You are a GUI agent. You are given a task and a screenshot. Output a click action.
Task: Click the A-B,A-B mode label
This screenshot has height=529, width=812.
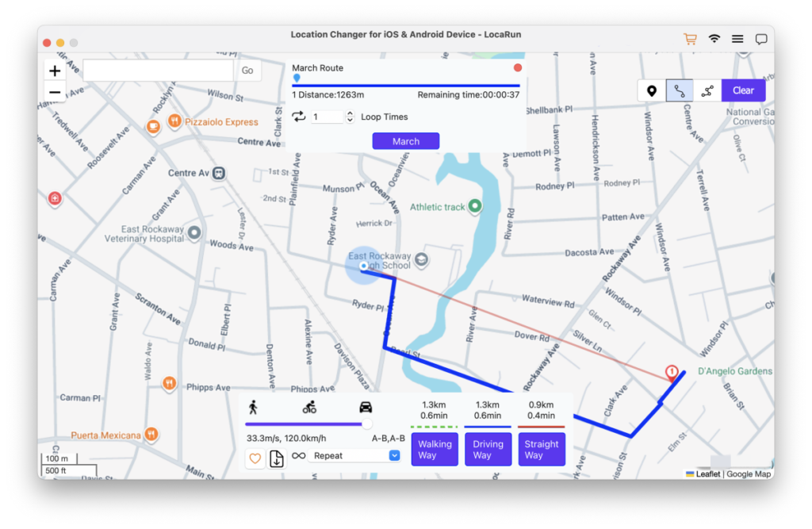point(389,439)
